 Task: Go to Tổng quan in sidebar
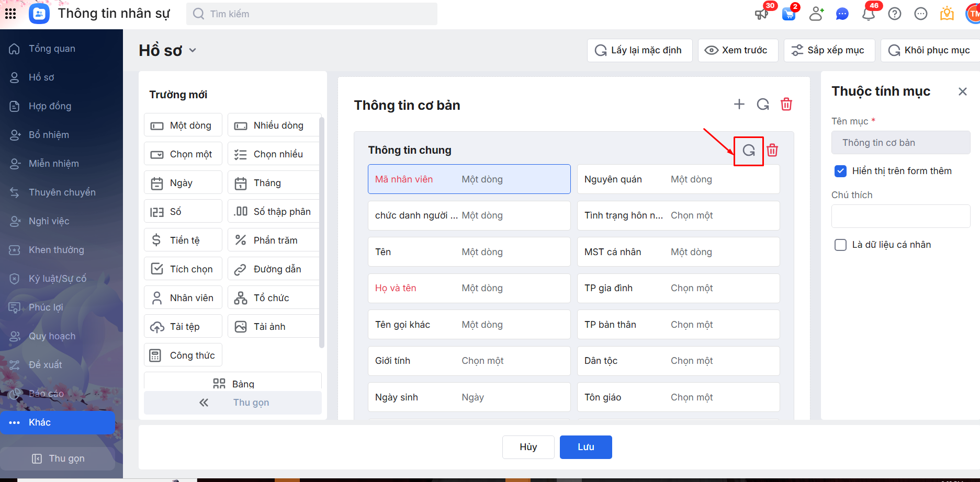58,49
